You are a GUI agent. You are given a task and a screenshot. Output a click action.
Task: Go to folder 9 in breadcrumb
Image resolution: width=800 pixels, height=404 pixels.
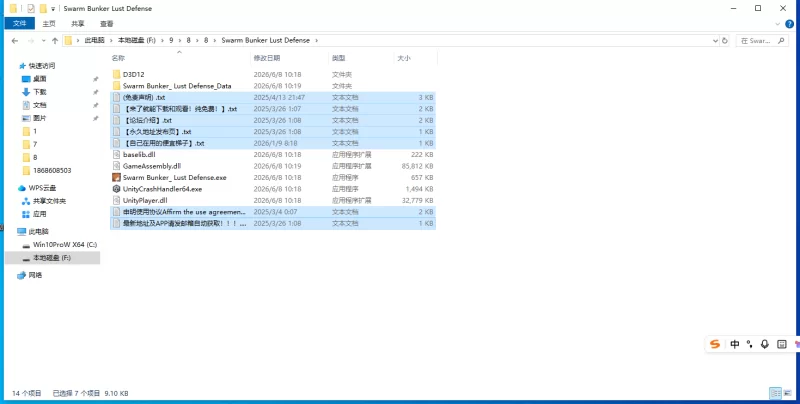(171, 40)
